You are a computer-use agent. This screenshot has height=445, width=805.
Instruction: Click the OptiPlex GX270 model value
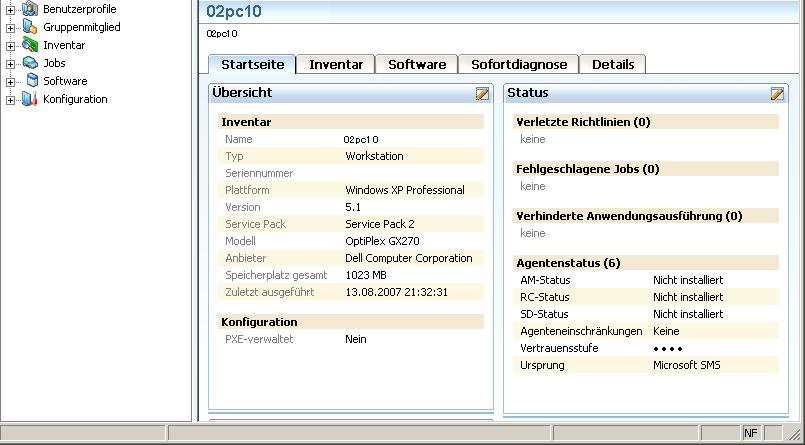382,241
